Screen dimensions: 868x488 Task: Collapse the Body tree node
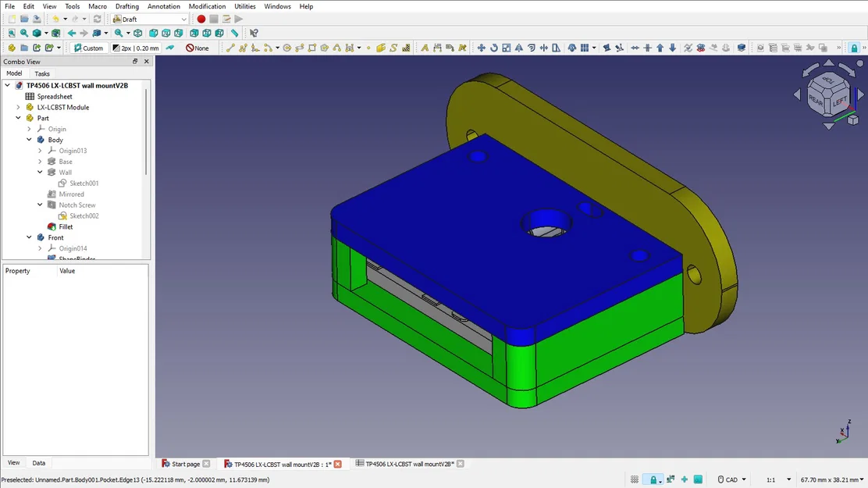[29, 140]
